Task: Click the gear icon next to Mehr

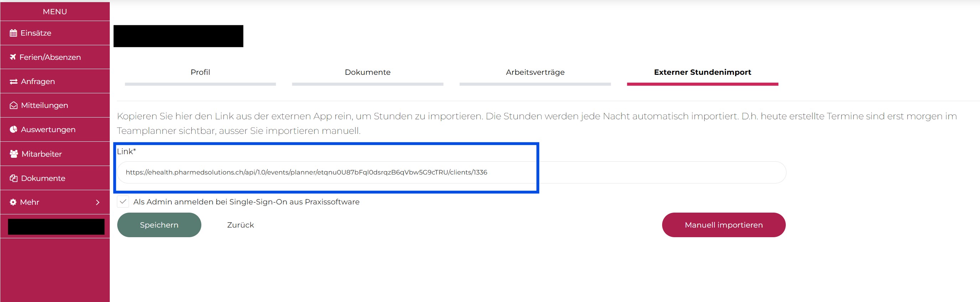Action: pos(13,202)
